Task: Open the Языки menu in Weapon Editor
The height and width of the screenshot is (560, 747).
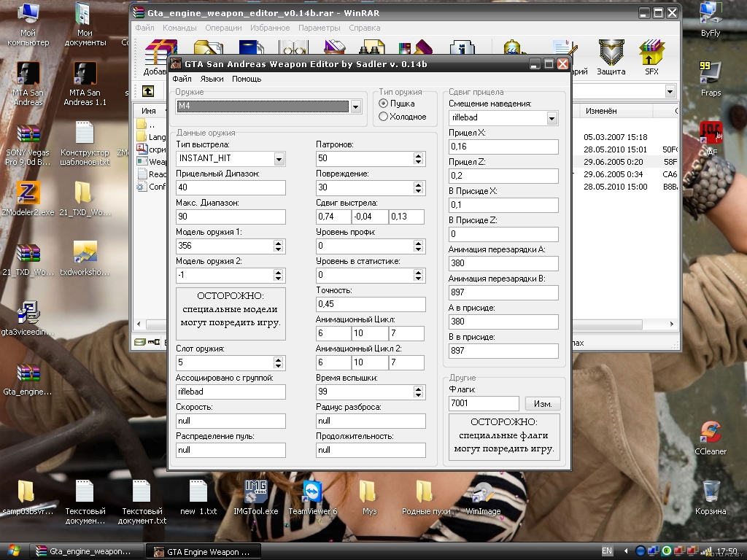Action: (212, 79)
